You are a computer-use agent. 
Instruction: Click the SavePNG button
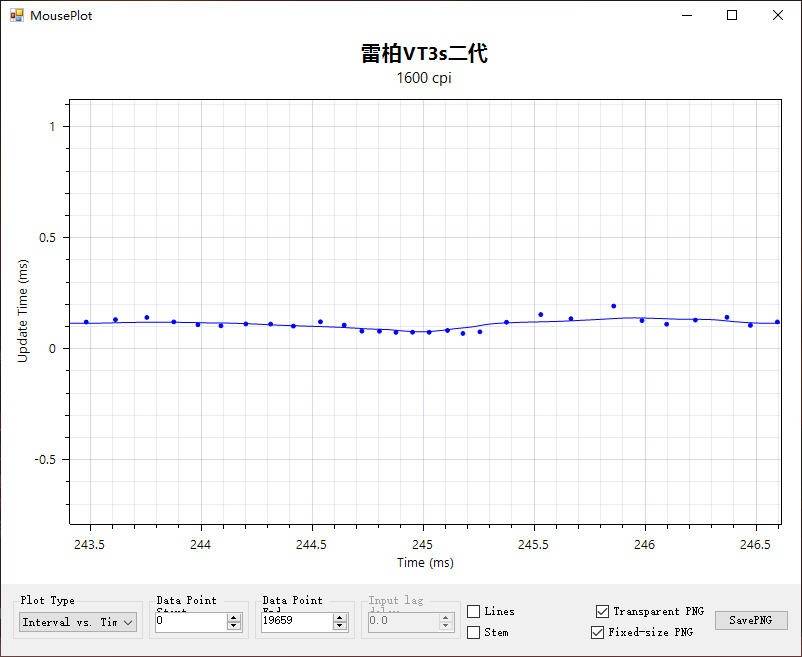(751, 620)
